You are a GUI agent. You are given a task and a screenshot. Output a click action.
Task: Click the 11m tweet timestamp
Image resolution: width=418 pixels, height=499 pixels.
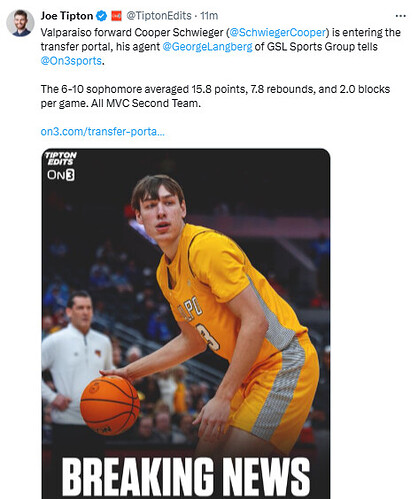coord(209,16)
